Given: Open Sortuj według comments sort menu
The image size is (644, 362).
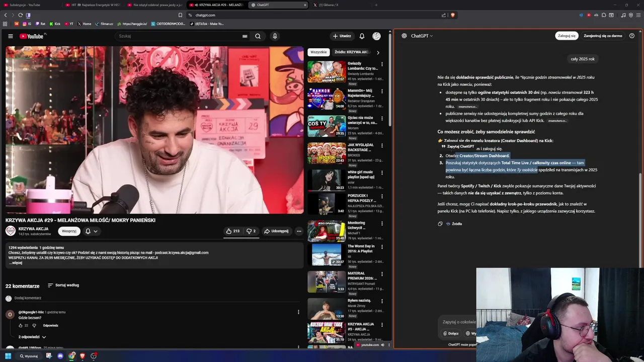Looking at the screenshot, I should [x=63, y=285].
